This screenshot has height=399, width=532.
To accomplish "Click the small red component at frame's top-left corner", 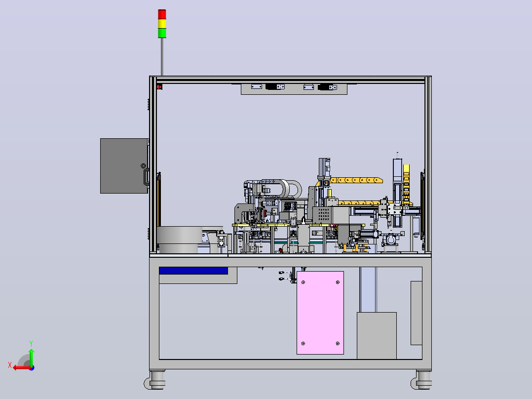I will [x=159, y=87].
